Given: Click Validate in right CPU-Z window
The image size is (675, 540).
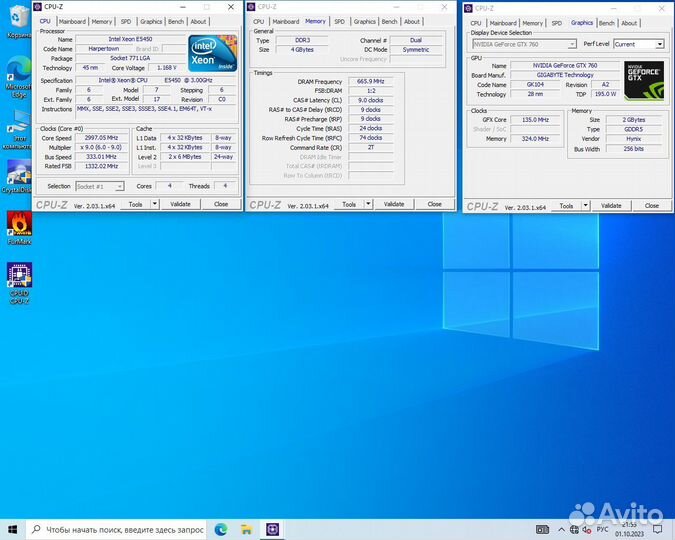Looking at the screenshot, I should point(611,206).
